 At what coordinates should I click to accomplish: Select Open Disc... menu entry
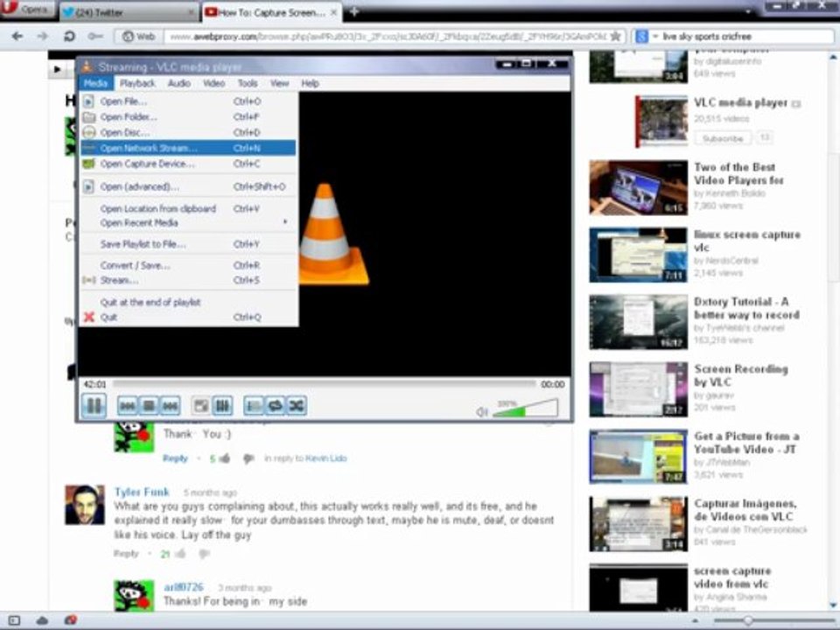(x=188, y=132)
